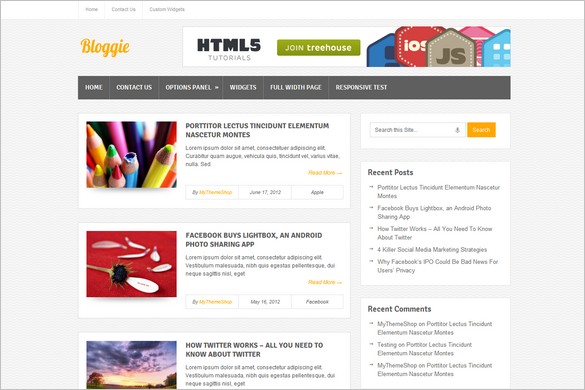Click the May 16, 2012 date
The image size is (585, 390).
(x=265, y=302)
